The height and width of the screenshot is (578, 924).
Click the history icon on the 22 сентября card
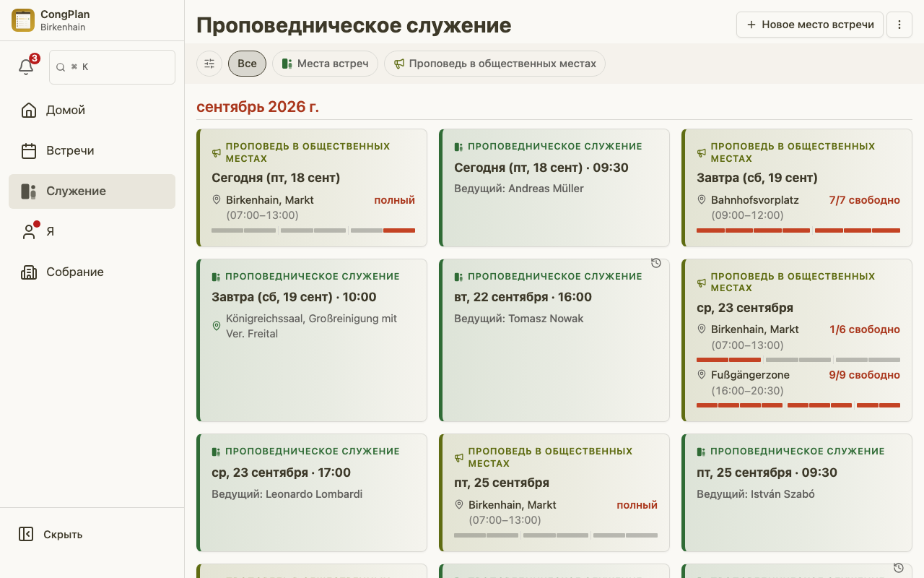656,263
